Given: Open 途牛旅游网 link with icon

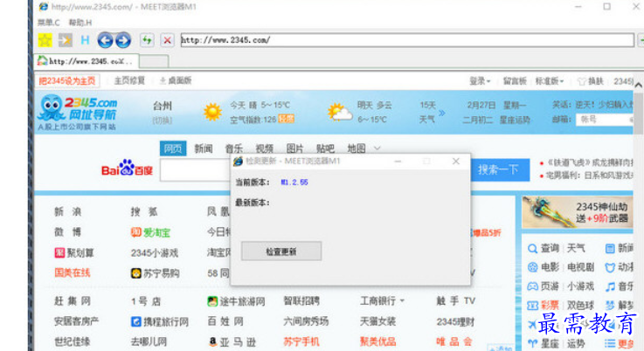Looking at the screenshot, I should click(236, 302).
